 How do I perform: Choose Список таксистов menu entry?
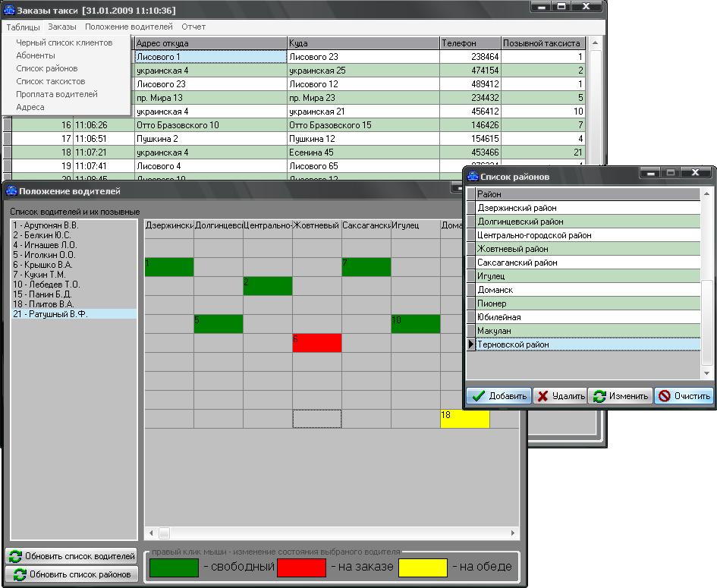pyautogui.click(x=50, y=81)
